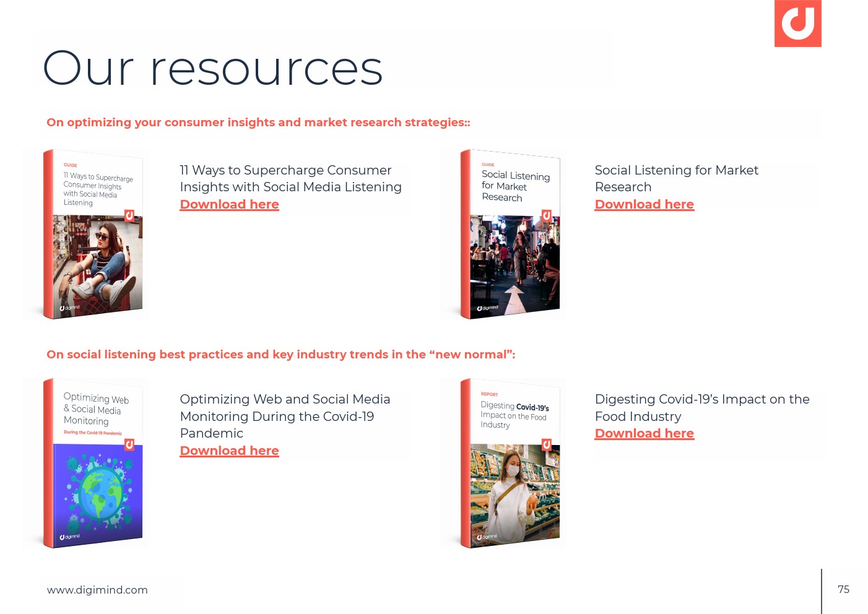Image resolution: width=868 pixels, height=614 pixels.
Task: Click page number 75 in the footer
Action: coord(843,589)
